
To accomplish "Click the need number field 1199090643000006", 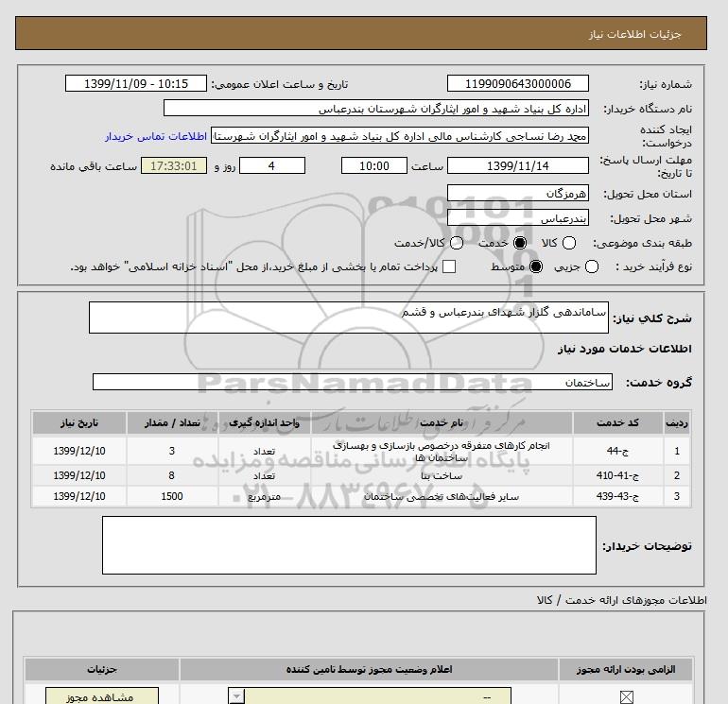I will click(518, 84).
